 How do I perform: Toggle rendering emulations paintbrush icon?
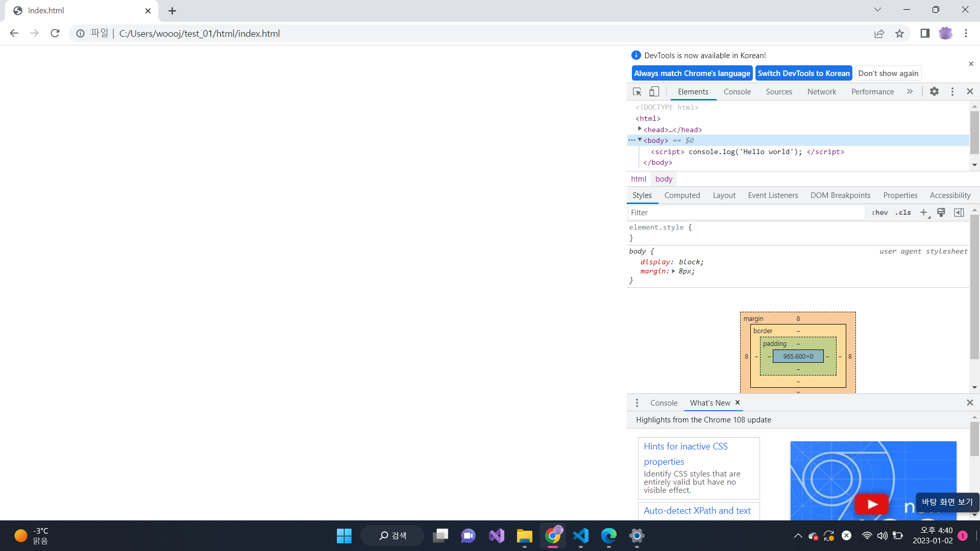coord(941,213)
